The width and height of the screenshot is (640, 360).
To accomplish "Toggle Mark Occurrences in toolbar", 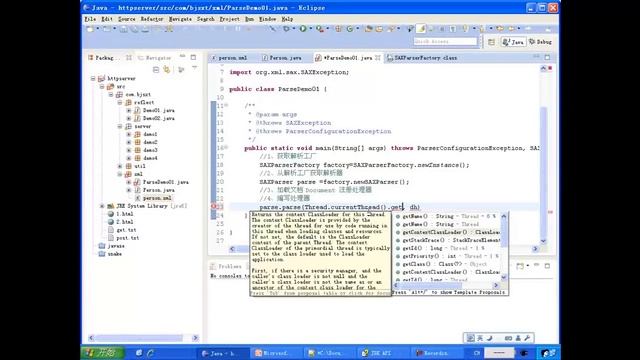I will click(x=421, y=29).
